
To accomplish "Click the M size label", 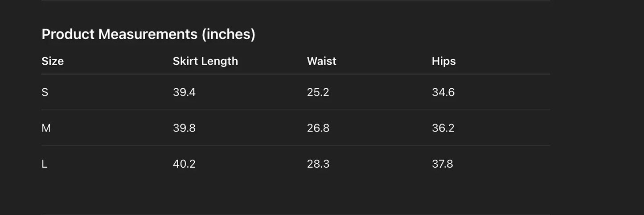I will (46, 128).
